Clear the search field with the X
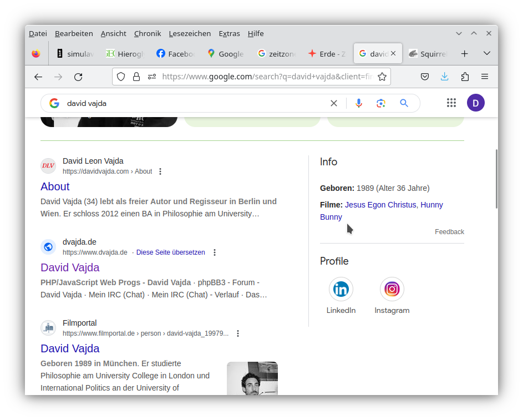523x420 pixels. tap(333, 103)
